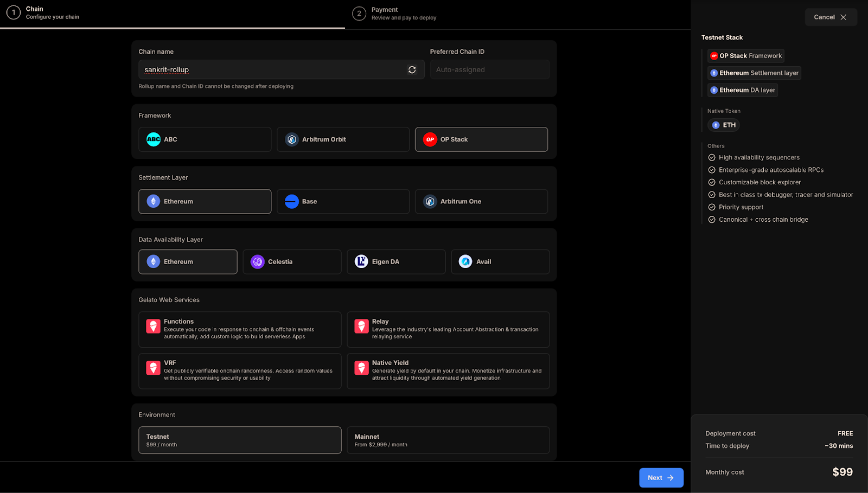Cancel the deployment setup

click(x=830, y=17)
